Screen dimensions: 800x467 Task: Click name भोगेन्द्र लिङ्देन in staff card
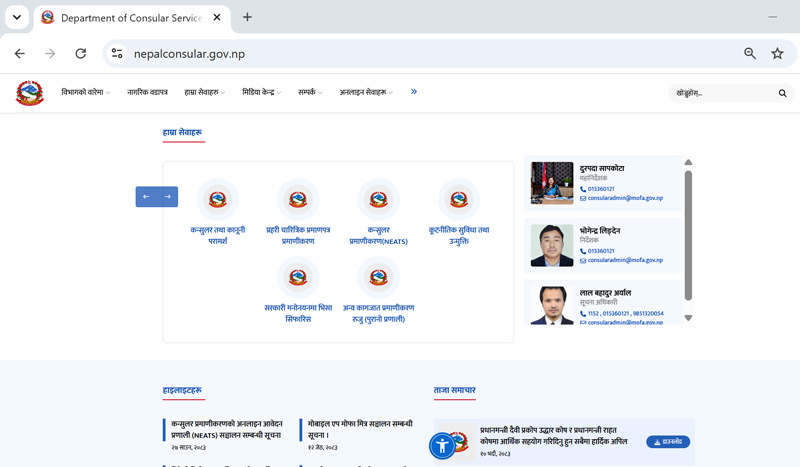pyautogui.click(x=599, y=230)
